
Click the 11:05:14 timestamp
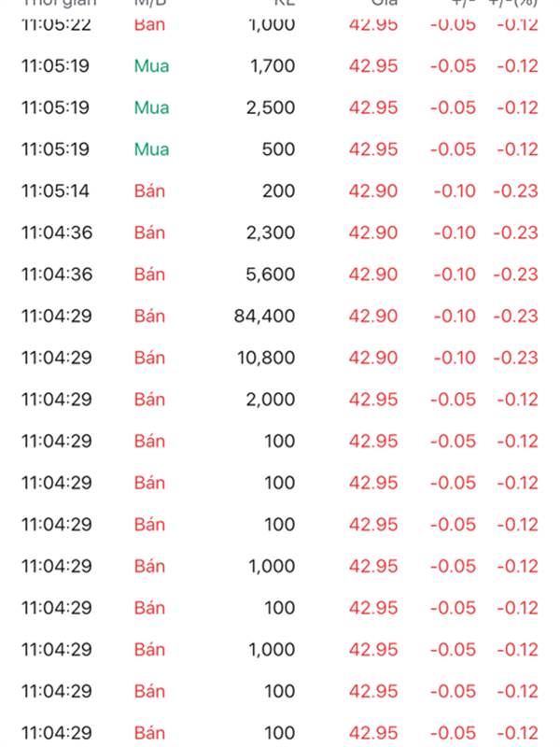[x=56, y=190]
